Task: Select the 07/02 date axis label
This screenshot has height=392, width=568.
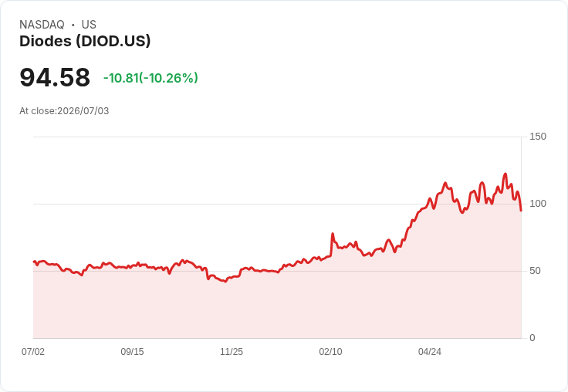Action: pos(33,351)
